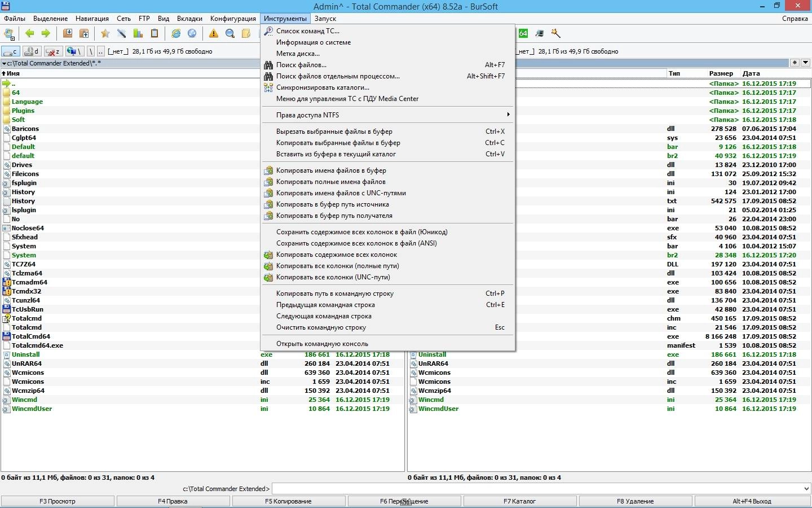Choose Синхронизировать каталоги menu entry
This screenshot has width=812, height=508.
click(388, 87)
